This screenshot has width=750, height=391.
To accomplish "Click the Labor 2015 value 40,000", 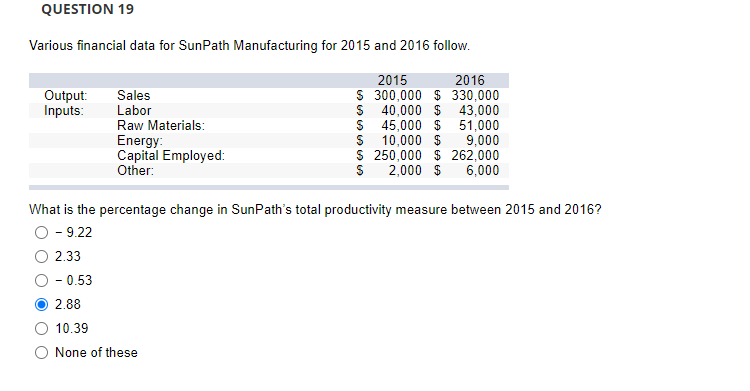I will (x=401, y=111).
